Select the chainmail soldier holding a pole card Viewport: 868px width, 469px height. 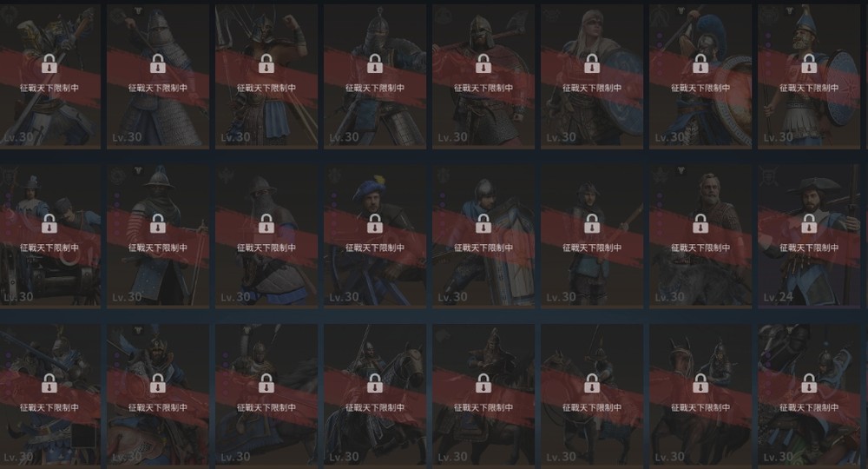158,76
